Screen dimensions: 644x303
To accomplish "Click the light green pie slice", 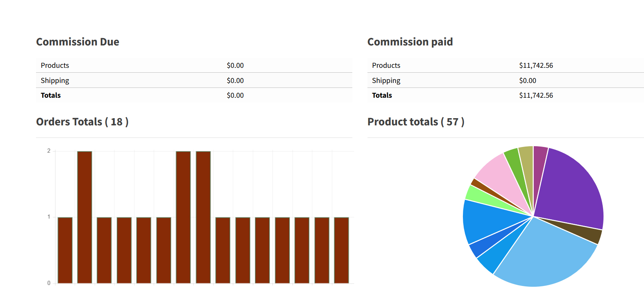I will pyautogui.click(x=477, y=195).
